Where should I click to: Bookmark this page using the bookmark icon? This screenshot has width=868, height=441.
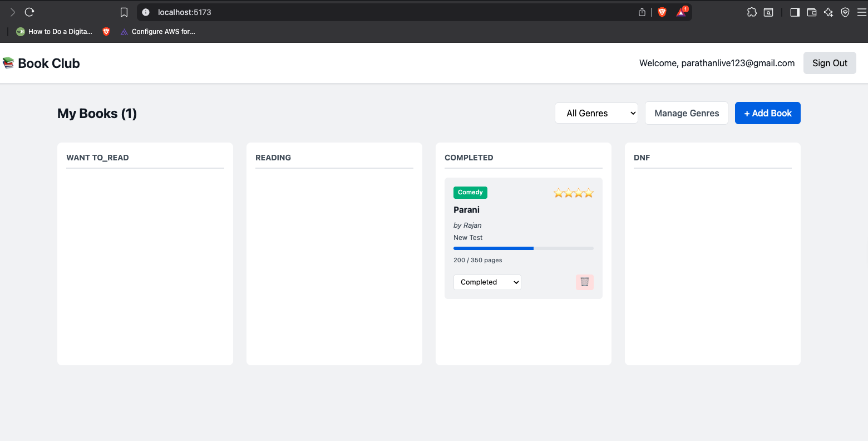[x=124, y=12]
